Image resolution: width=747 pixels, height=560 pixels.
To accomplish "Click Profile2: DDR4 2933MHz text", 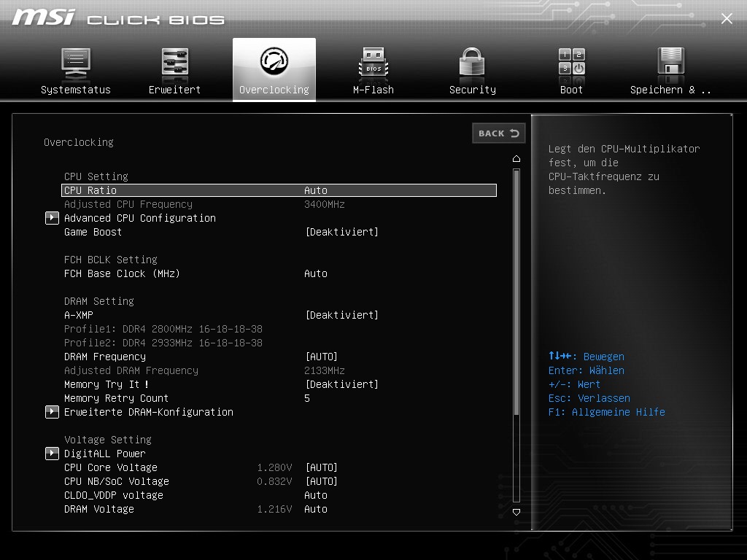I will point(163,343).
